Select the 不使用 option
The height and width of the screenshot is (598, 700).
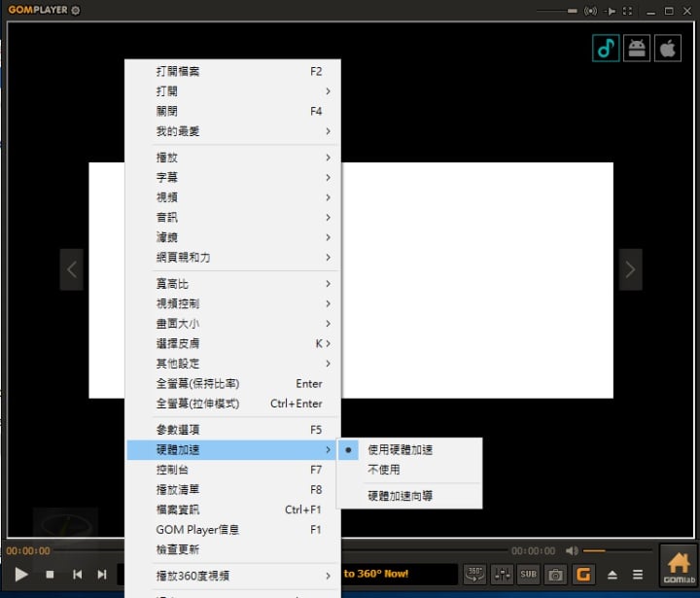point(383,470)
